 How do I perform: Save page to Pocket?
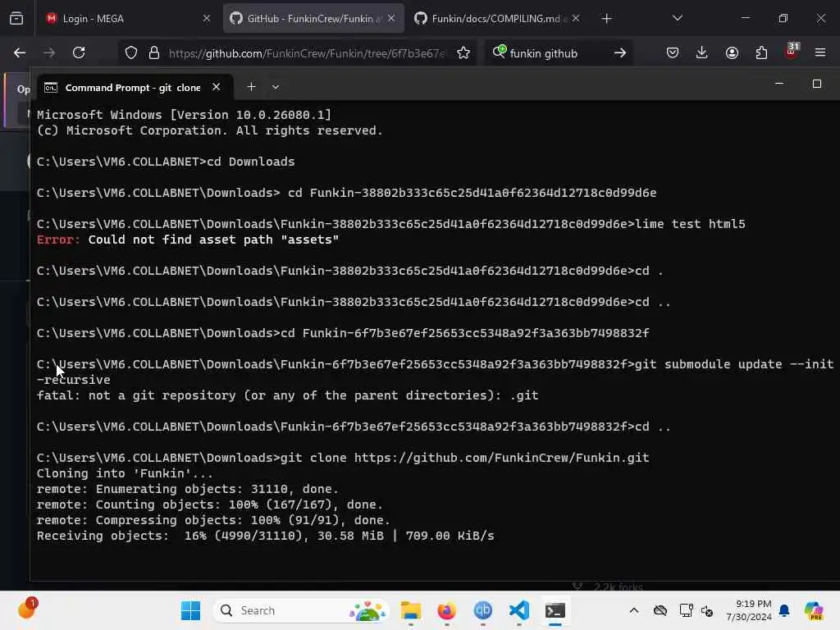(673, 52)
